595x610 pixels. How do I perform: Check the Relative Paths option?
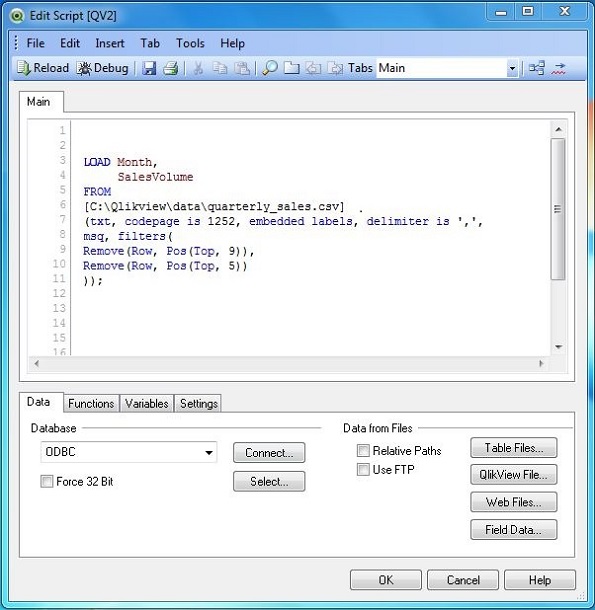click(x=363, y=450)
